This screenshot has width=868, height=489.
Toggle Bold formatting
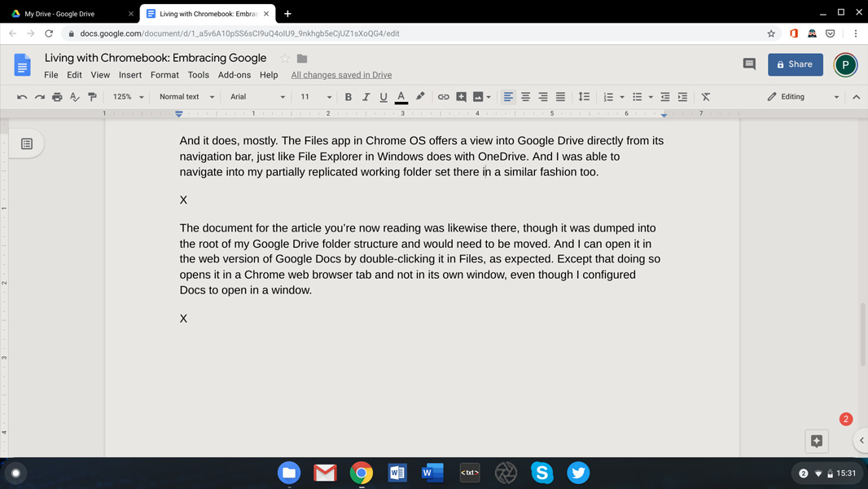[349, 97]
